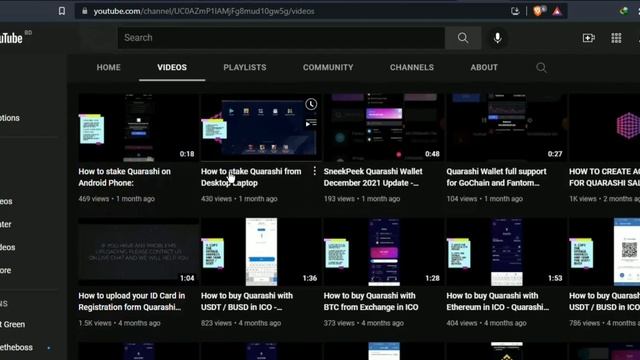Click title 'How to stake Quarashi on Android Phone:'
This screenshot has height=360, width=640.
click(124, 177)
